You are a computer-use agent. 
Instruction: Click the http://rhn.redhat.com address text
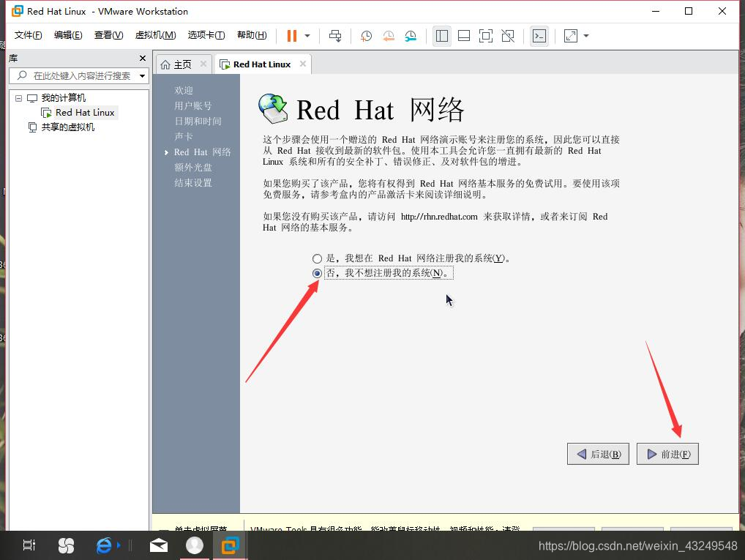[x=439, y=217]
